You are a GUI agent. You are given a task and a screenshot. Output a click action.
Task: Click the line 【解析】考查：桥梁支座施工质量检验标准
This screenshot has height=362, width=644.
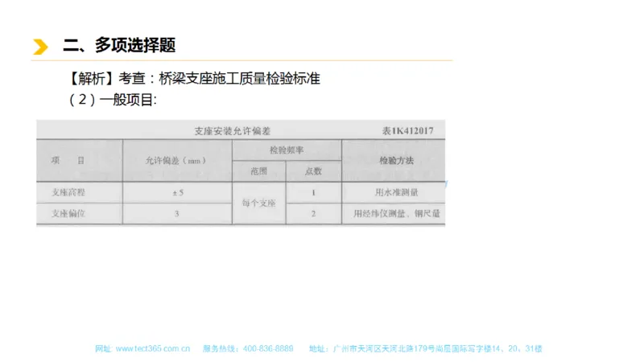(194, 78)
